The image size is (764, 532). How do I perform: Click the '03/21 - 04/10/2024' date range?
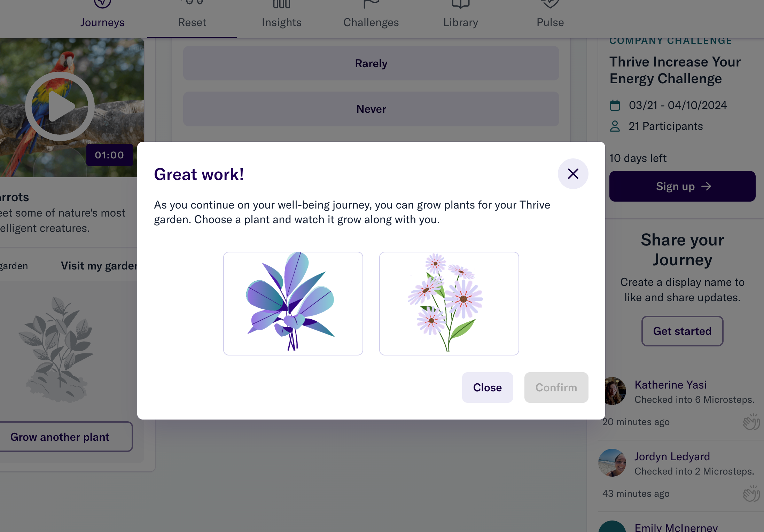pos(677,105)
